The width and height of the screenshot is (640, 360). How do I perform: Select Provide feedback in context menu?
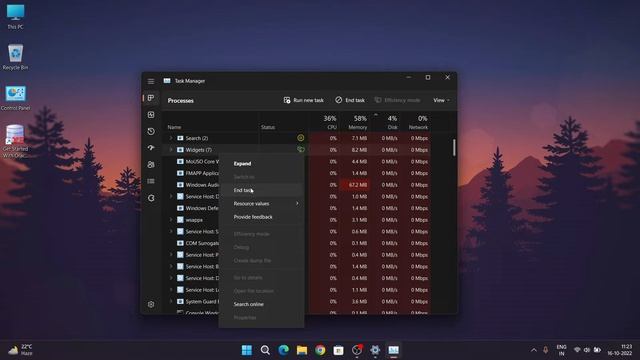coord(261,217)
